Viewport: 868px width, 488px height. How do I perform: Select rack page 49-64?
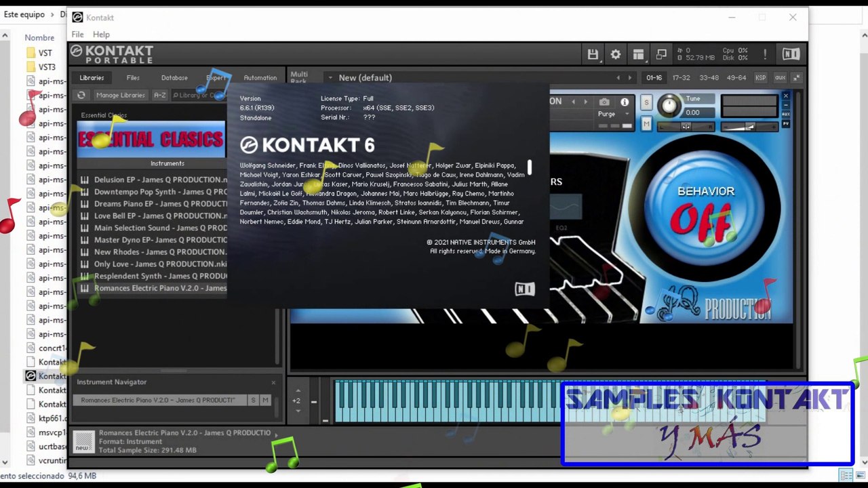click(x=736, y=78)
